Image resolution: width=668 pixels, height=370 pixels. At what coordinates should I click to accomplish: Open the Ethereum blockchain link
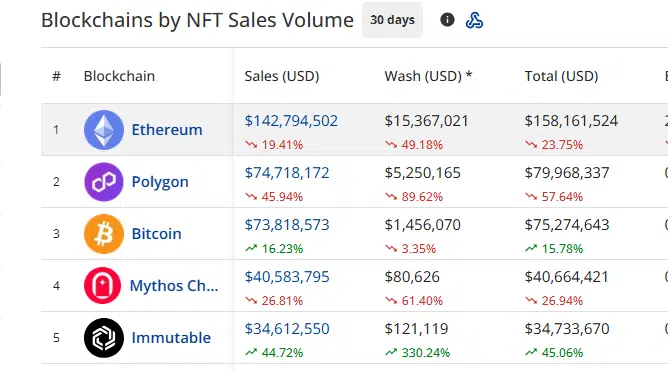click(167, 130)
